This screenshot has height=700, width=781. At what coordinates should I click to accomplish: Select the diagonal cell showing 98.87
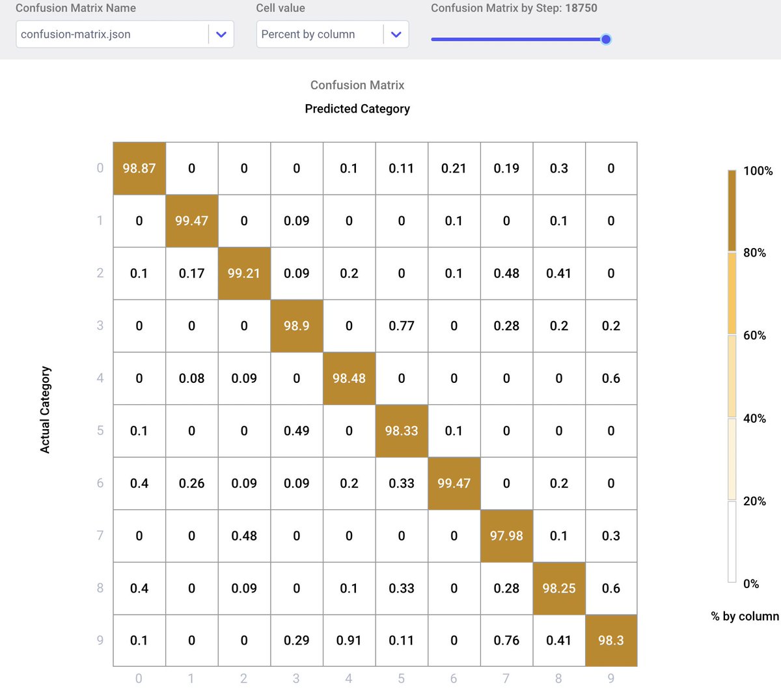pos(139,168)
